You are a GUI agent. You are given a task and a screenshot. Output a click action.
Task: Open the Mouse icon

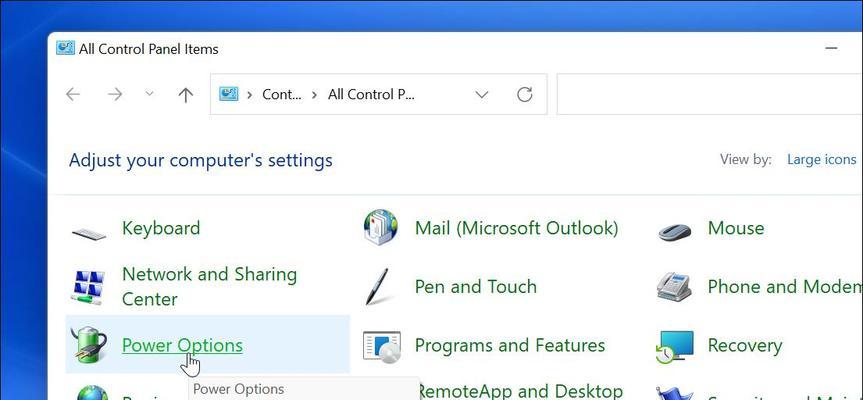[x=675, y=232]
